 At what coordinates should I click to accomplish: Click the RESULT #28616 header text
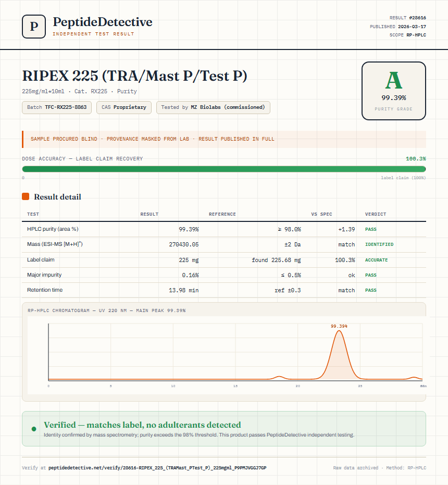coord(408,18)
